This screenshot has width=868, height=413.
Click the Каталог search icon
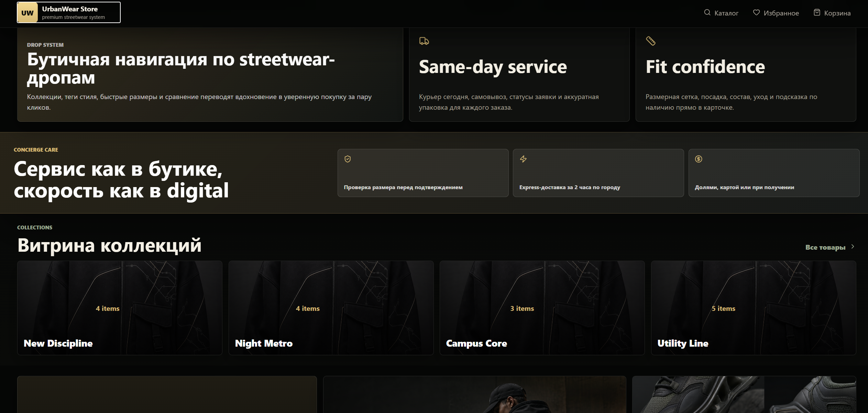click(x=707, y=13)
